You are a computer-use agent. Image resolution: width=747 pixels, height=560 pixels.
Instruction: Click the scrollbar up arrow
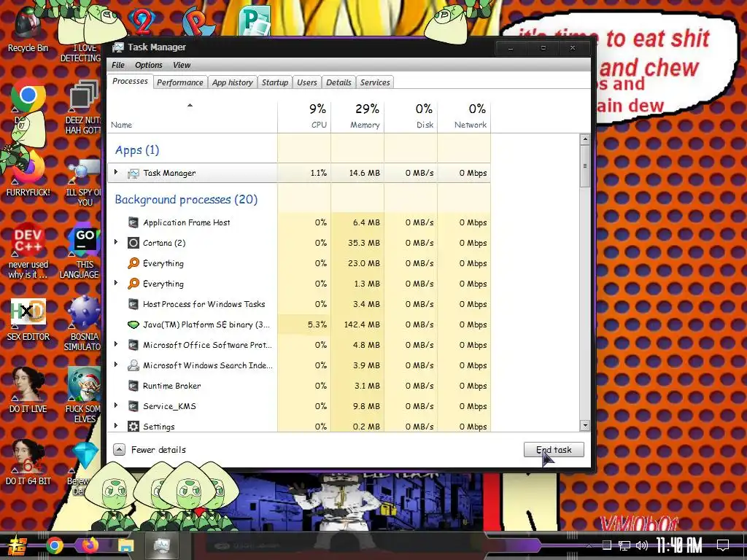tap(585, 139)
